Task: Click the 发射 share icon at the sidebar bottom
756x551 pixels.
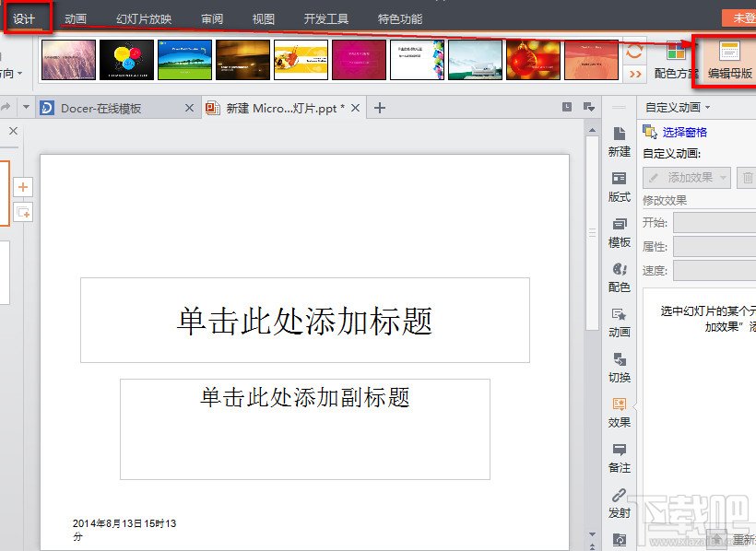Action: (619, 499)
